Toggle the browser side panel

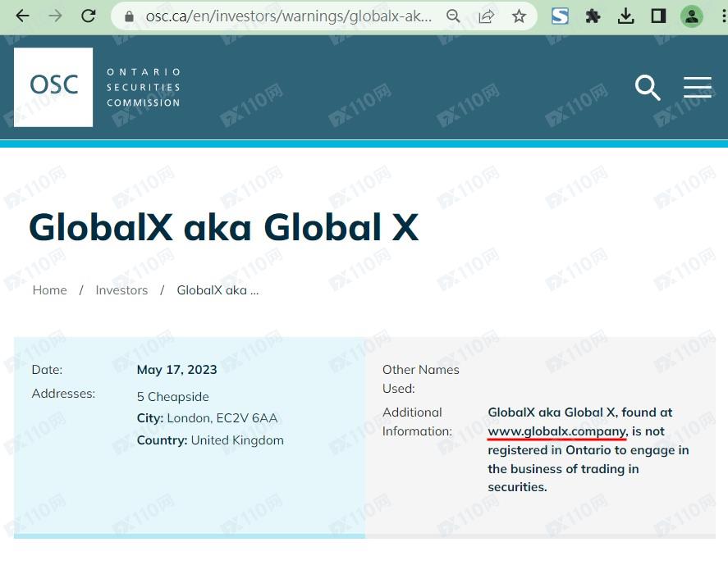pos(658,16)
